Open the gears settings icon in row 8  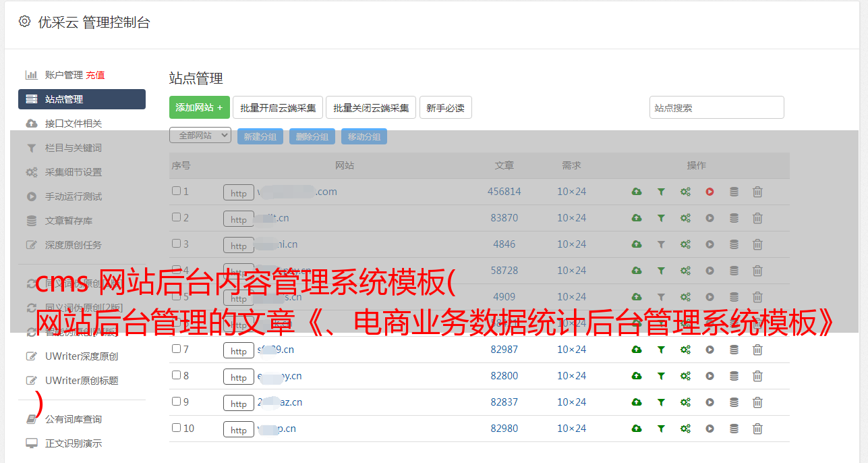click(685, 376)
